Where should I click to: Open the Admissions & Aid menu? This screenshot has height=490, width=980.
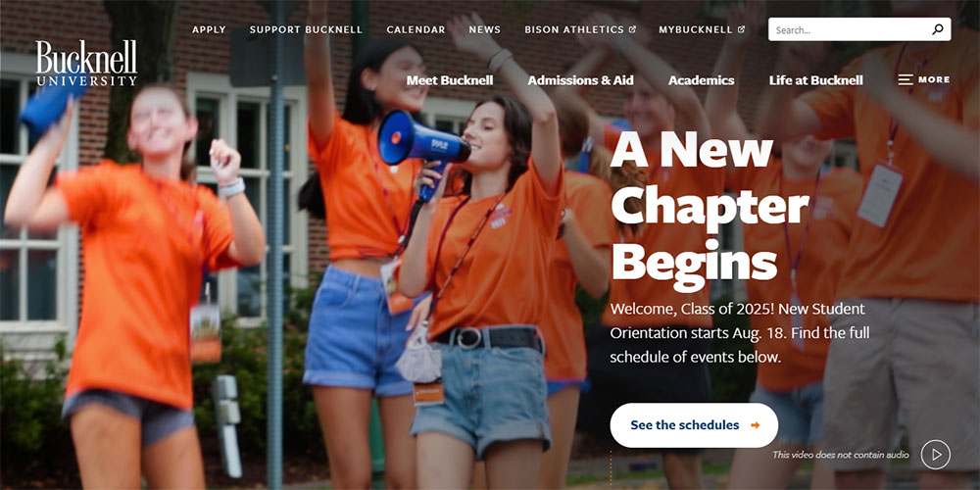click(580, 80)
